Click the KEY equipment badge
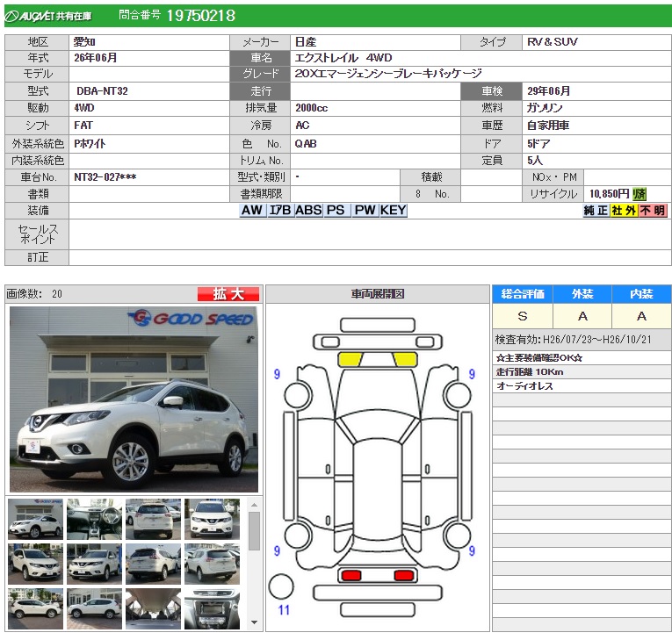Image resolution: width=672 pixels, height=640 pixels. (x=394, y=211)
